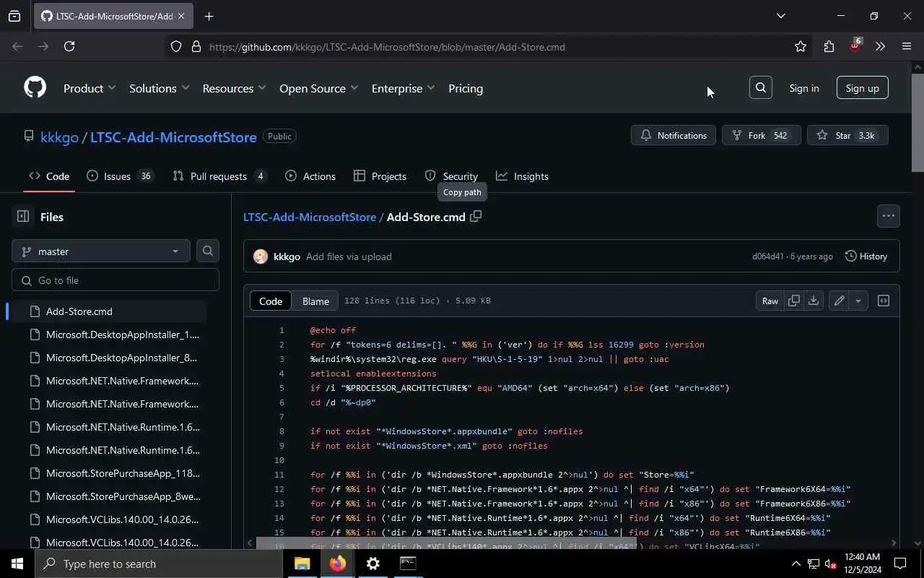The height and width of the screenshot is (578, 924).
Task: View the file History
Action: (866, 256)
